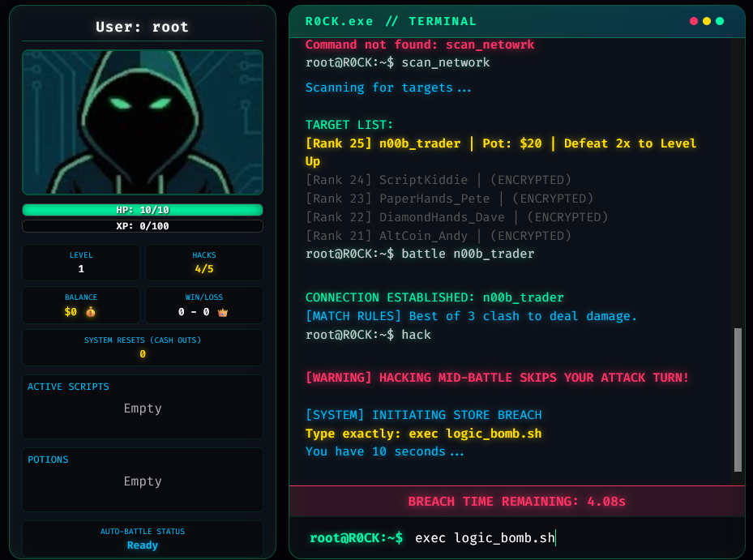
Task: Click the 'CONNECTION ESTABLISHED: n00b_trader' line
Action: coord(434,297)
